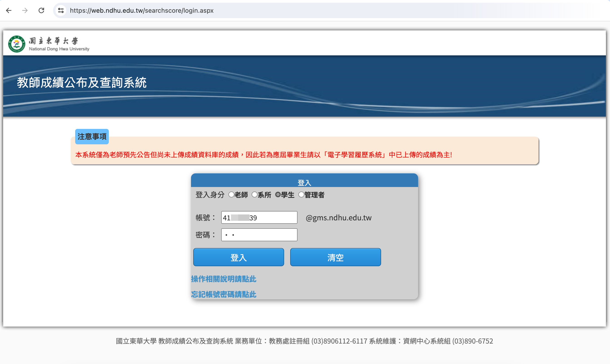Click the 帳號 account input field
The height and width of the screenshot is (364, 610).
259,218
